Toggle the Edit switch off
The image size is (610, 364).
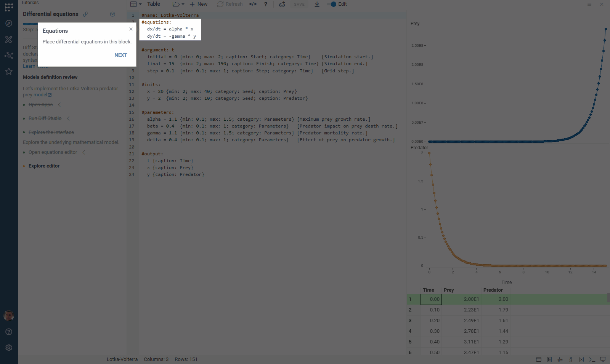click(x=332, y=4)
